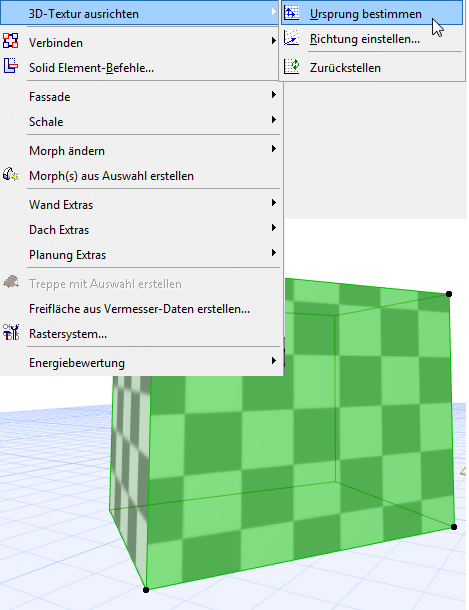
Task: Click the top right hotspot of the box
Action: click(x=449, y=294)
